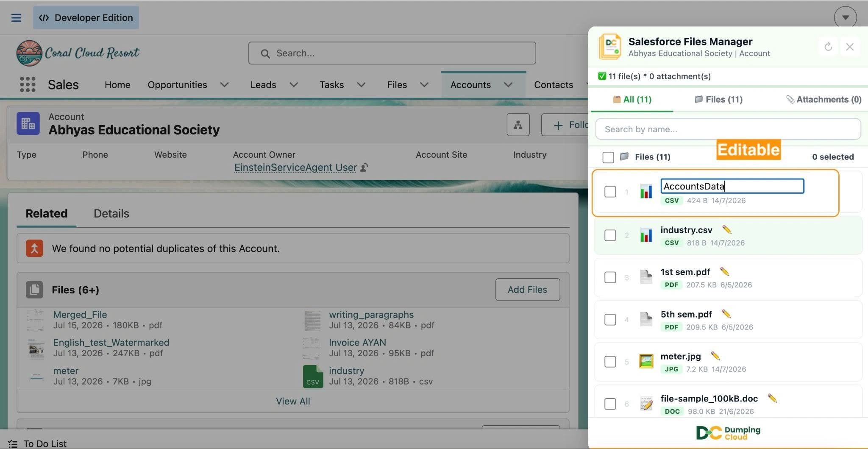The image size is (868, 449).
Task: Expand the Opportunities nav dropdown chevron
Action: pyautogui.click(x=225, y=85)
